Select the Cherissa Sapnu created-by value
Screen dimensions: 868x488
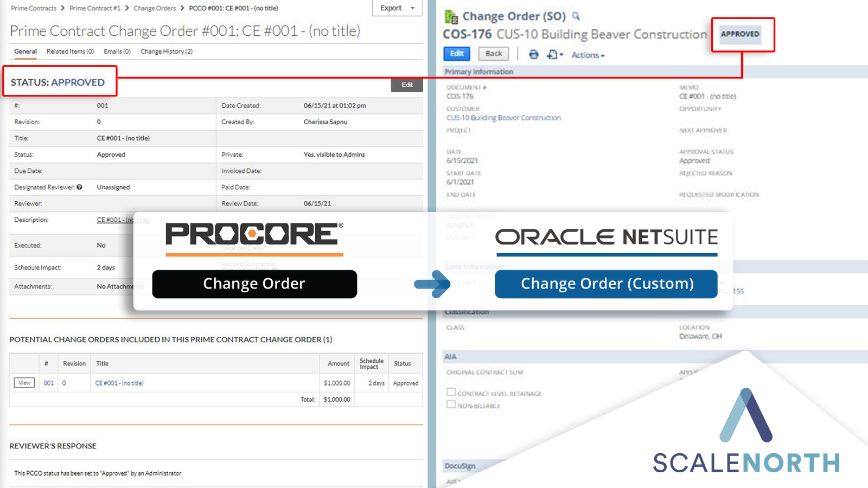point(325,122)
